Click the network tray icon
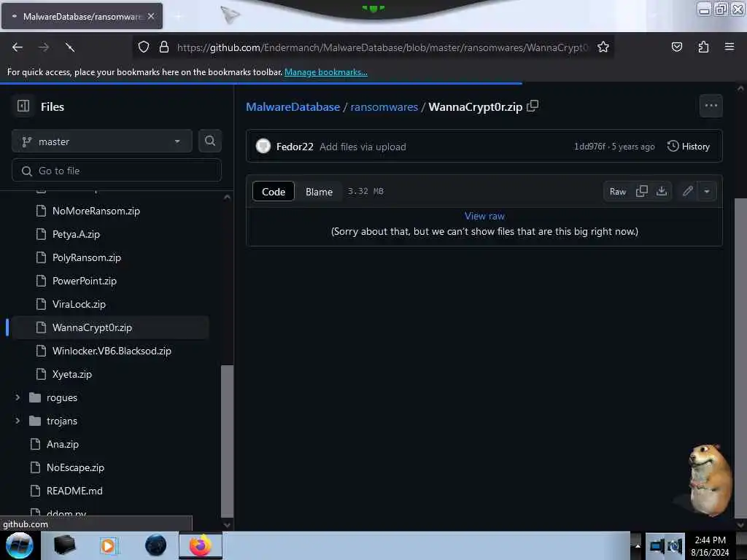Screen dimensions: 747x560 click(x=657, y=547)
